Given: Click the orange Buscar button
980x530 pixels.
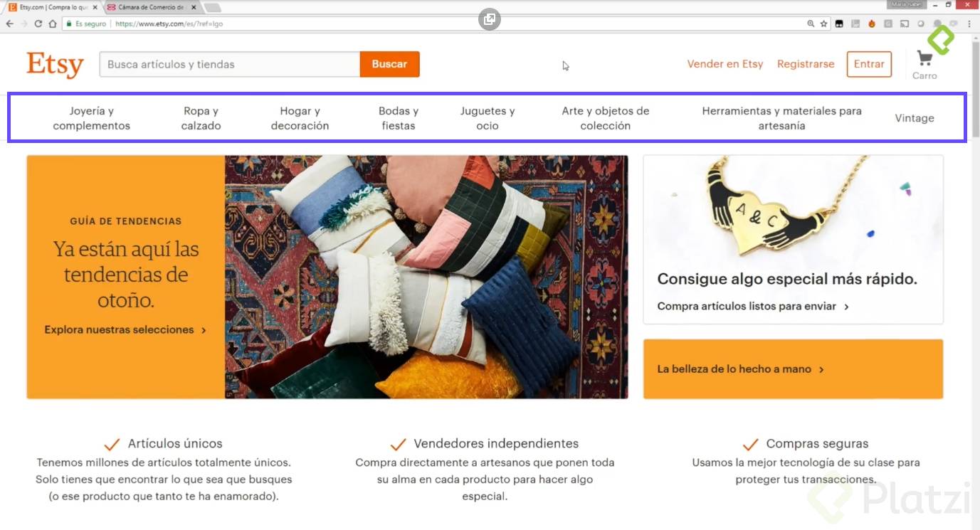Looking at the screenshot, I should [x=389, y=64].
